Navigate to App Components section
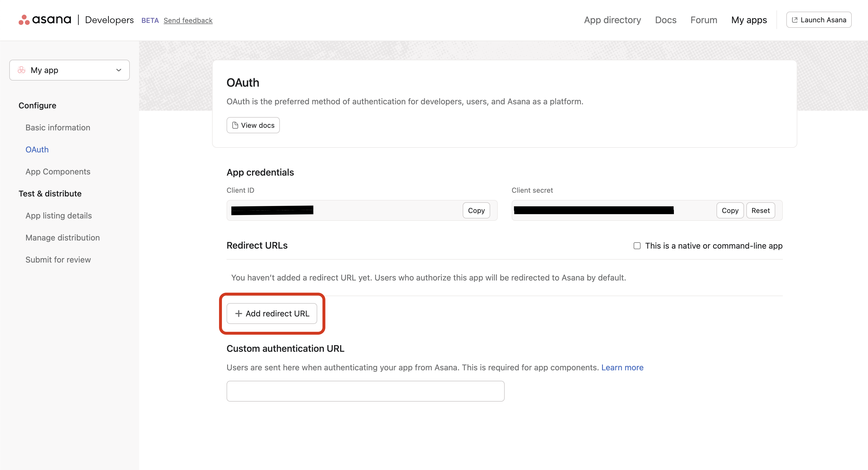 point(58,172)
